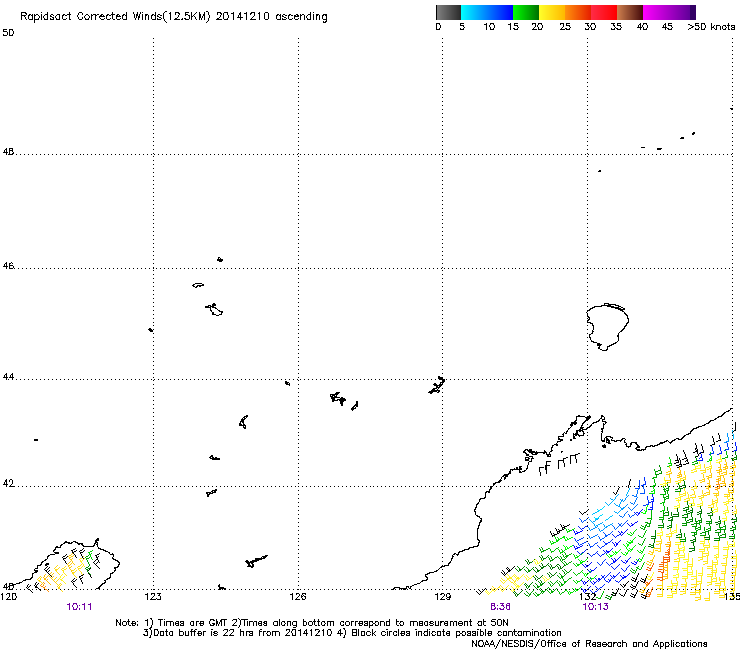
Task: Click the brown 35-40 knots legend swatch
Action: click(x=630, y=12)
